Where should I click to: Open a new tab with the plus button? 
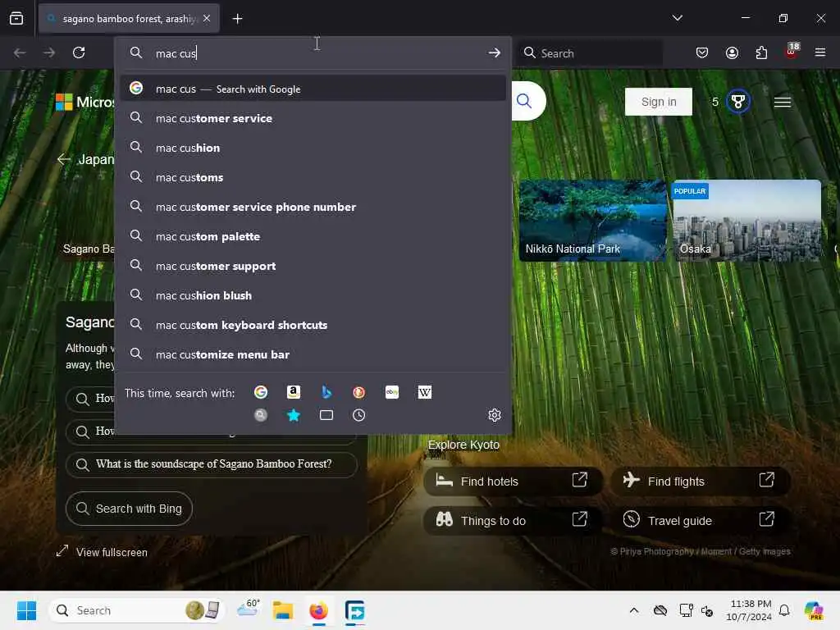tap(237, 19)
